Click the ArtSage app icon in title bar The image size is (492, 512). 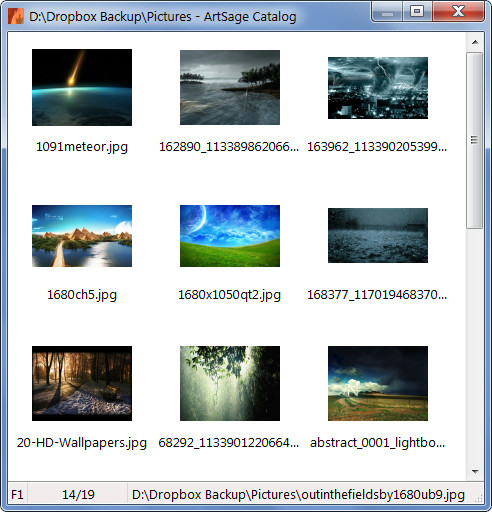click(x=16, y=16)
